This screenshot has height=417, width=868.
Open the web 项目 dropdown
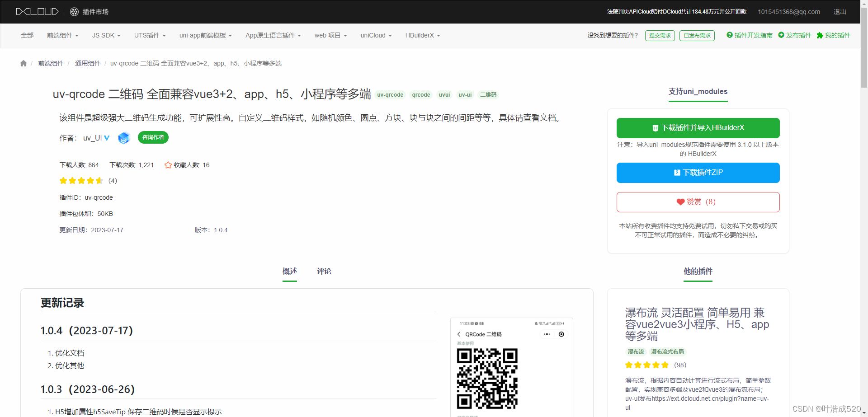(x=330, y=35)
